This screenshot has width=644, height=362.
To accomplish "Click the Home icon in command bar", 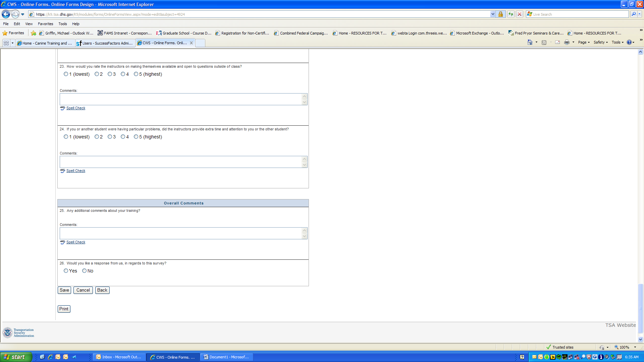I will coord(530,42).
